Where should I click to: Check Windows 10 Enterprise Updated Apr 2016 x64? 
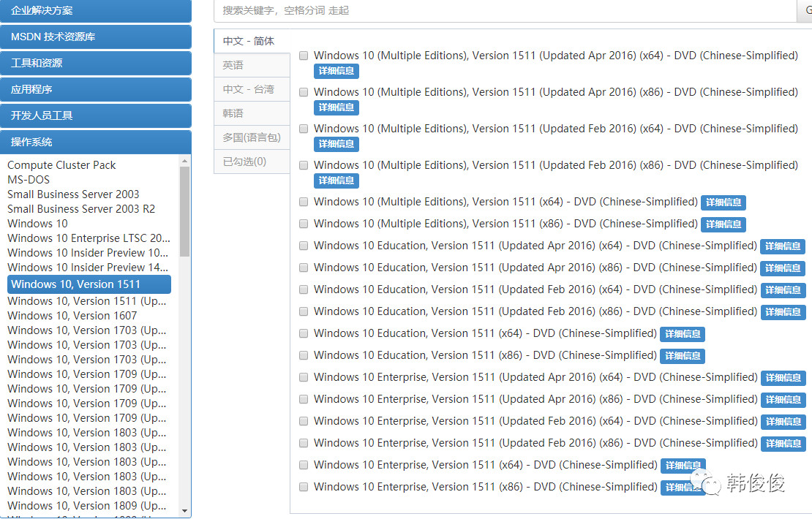pyautogui.click(x=304, y=378)
